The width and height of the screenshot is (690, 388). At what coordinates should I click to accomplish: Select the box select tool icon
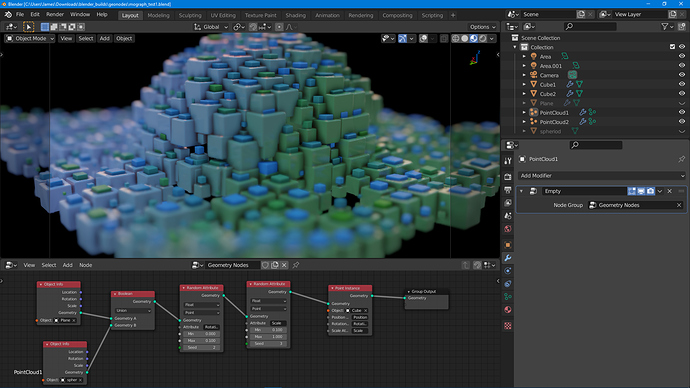click(29, 27)
